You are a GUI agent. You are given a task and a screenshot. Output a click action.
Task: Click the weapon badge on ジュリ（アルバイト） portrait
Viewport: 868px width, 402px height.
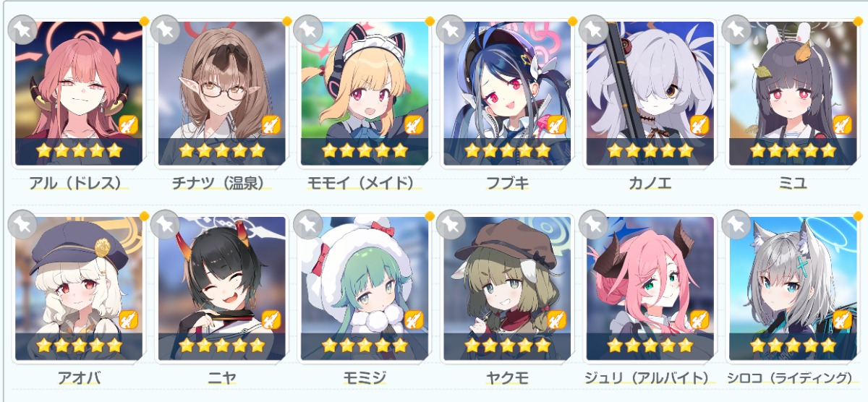click(699, 319)
